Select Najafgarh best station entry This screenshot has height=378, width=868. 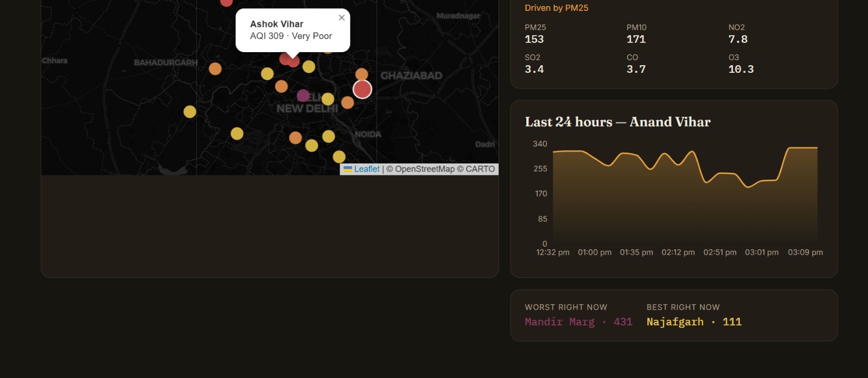pos(694,322)
